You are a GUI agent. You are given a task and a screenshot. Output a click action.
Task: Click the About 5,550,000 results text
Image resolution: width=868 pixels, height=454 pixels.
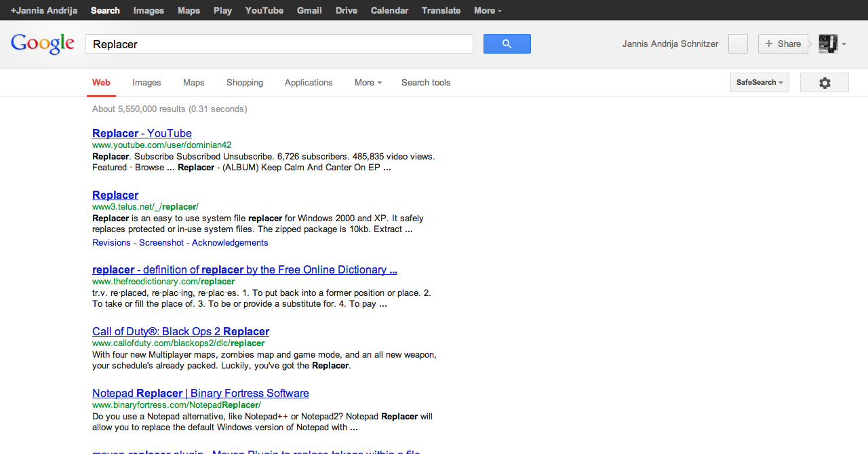point(170,109)
